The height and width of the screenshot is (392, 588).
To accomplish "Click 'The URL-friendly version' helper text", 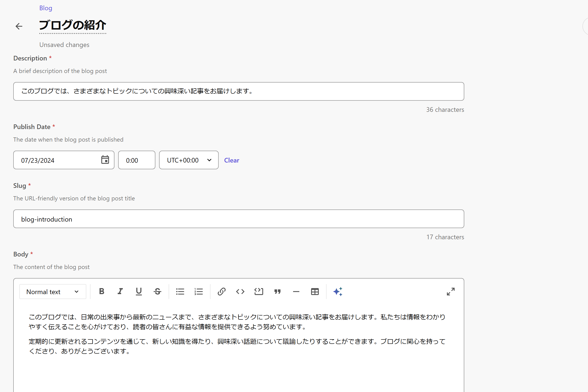I will point(74,198).
